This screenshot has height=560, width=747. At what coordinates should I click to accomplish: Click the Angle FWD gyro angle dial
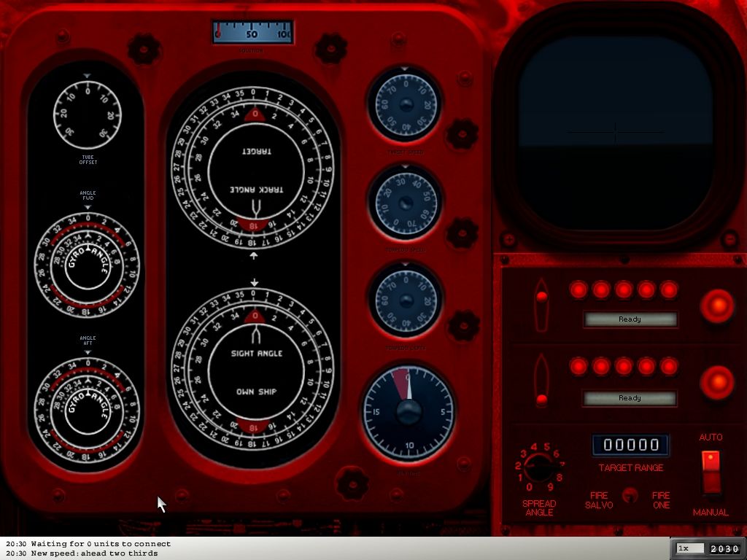click(88, 264)
